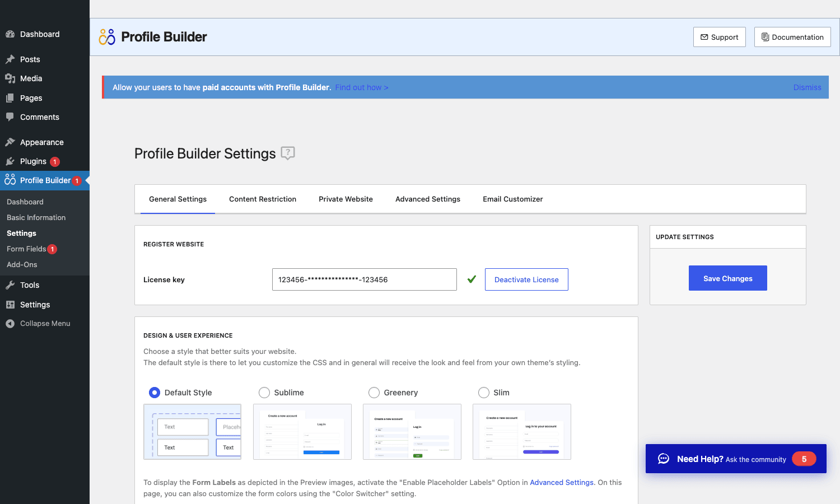The width and height of the screenshot is (840, 504).
Task: Switch to the Content Restriction tab
Action: click(263, 199)
